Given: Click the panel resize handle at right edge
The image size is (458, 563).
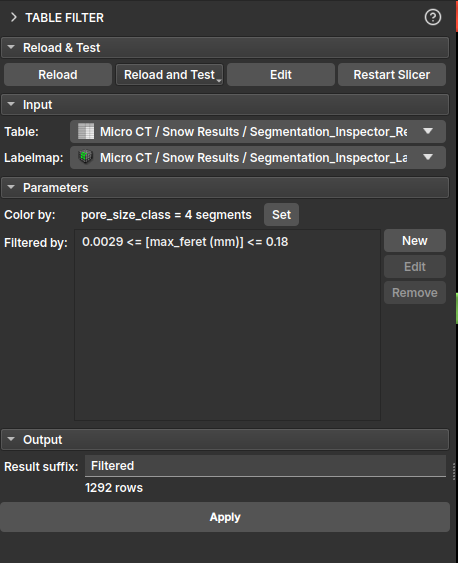Looking at the screenshot, I should [x=454, y=471].
